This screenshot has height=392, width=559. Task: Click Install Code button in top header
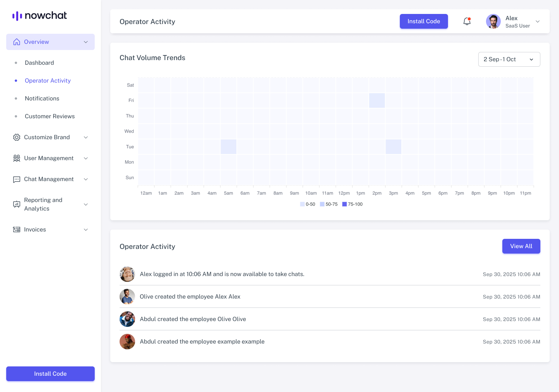click(x=424, y=21)
